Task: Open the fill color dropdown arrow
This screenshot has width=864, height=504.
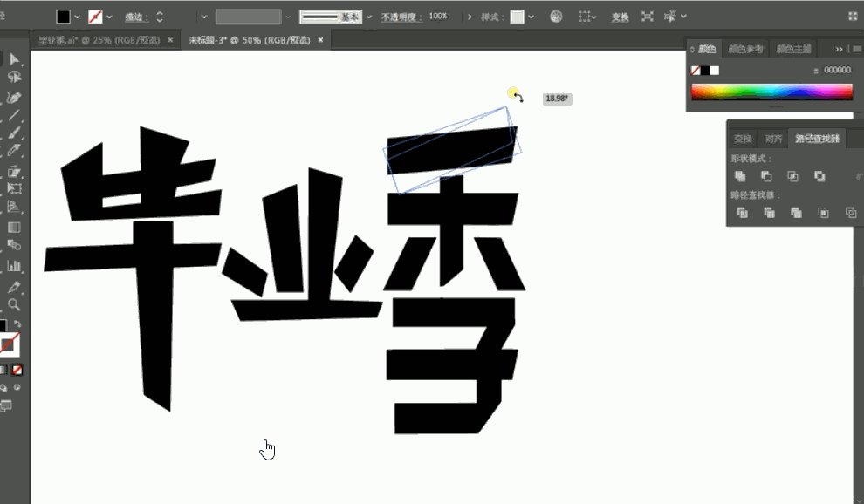Action: [x=77, y=17]
